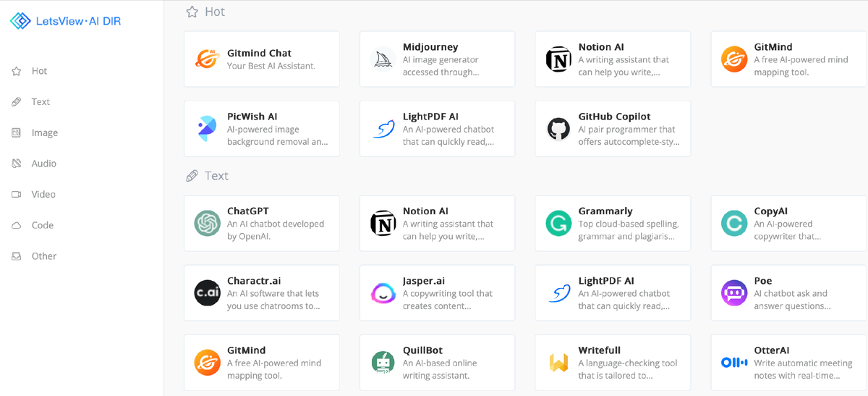Click the pencil icon in Text section heading
Screen dimensions: 868x396
click(192, 176)
